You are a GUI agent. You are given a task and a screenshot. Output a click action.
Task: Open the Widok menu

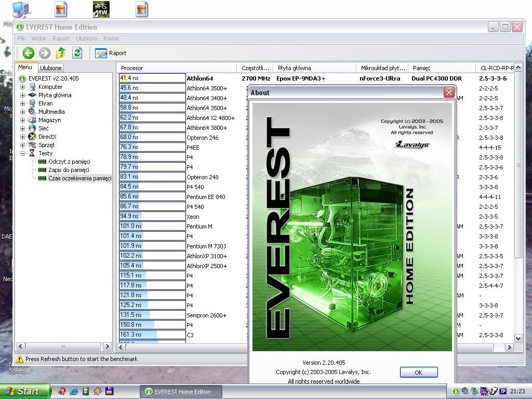pyautogui.click(x=39, y=38)
